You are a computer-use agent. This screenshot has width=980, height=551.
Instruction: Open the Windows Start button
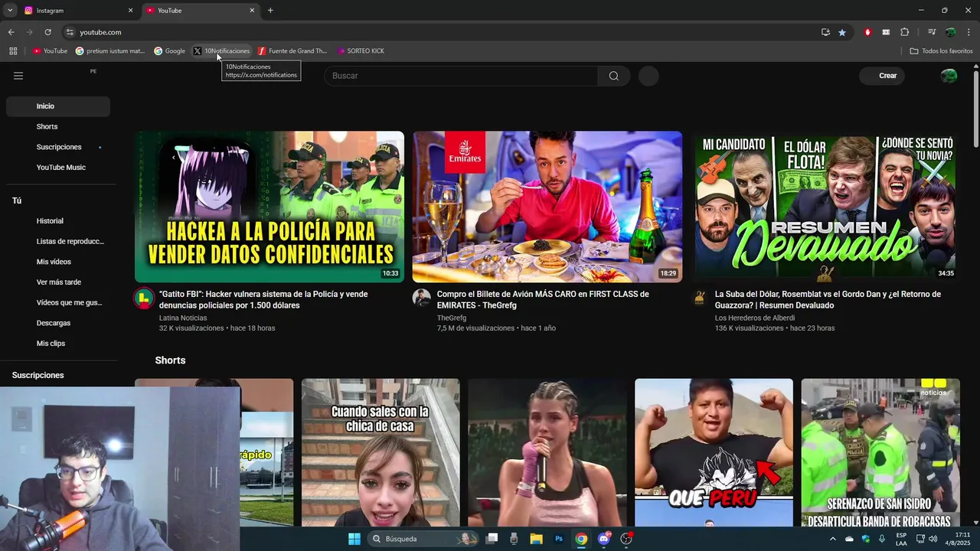click(x=354, y=539)
